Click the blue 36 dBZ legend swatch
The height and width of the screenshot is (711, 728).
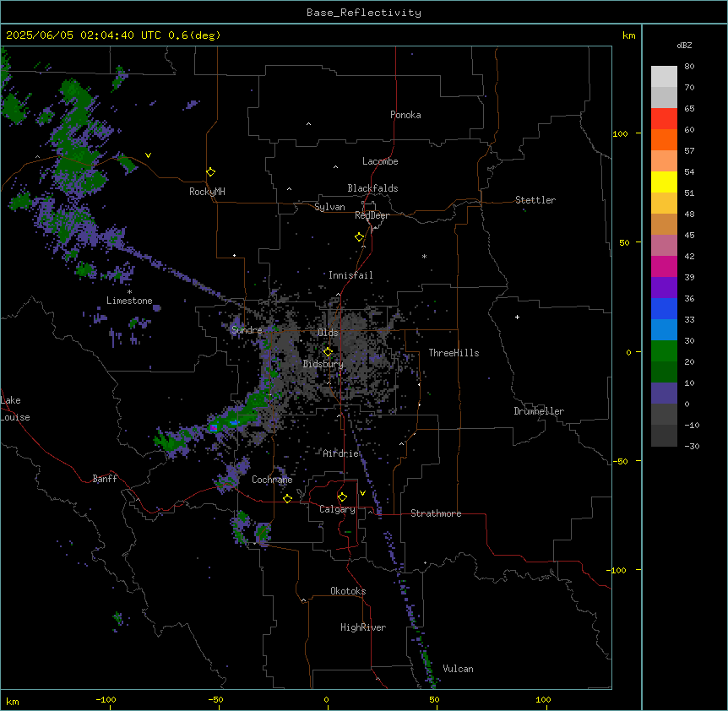tap(664, 308)
